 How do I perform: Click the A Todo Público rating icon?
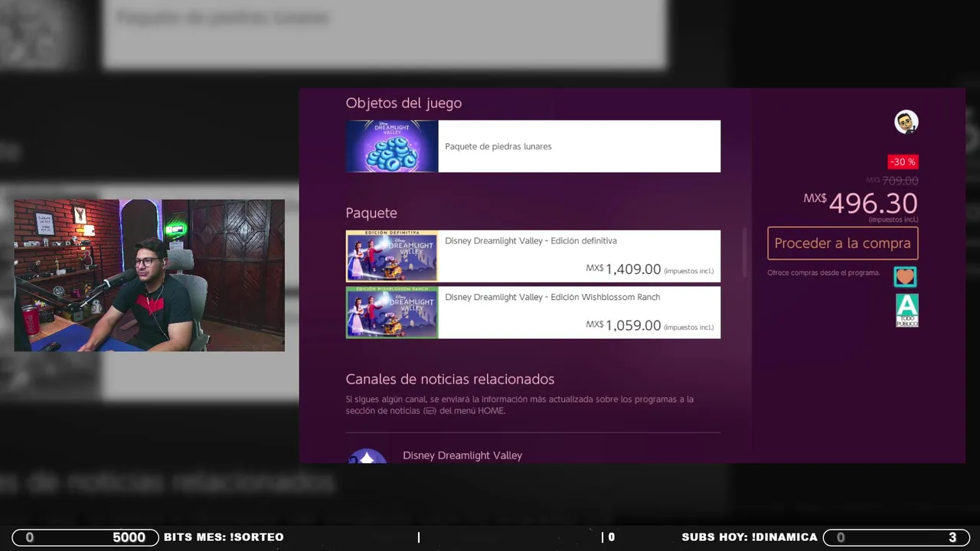coord(906,311)
